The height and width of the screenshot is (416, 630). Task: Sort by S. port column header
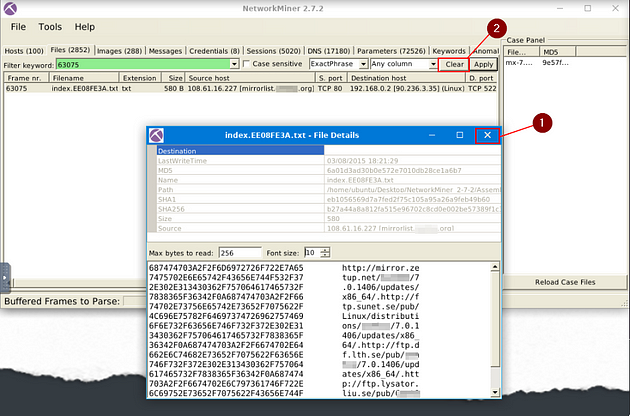331,78
